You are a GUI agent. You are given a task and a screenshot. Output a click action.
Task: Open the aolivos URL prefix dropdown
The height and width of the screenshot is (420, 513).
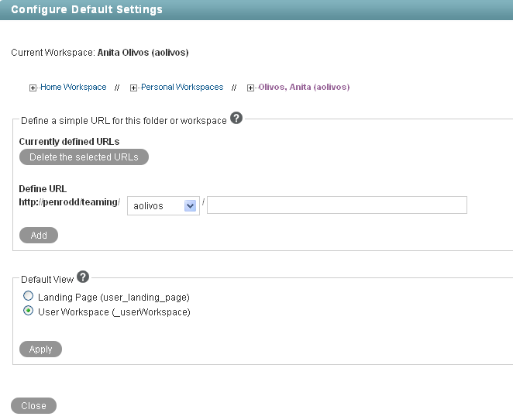[x=190, y=205]
